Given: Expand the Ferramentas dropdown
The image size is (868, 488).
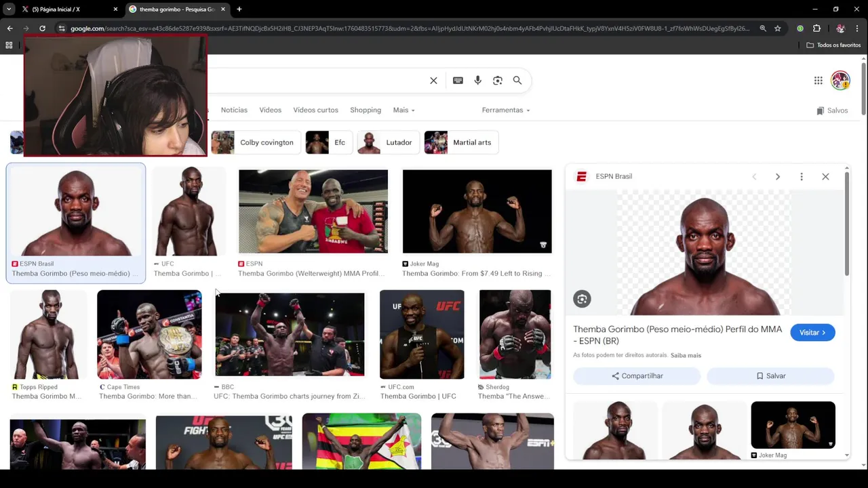Looking at the screenshot, I should (506, 110).
